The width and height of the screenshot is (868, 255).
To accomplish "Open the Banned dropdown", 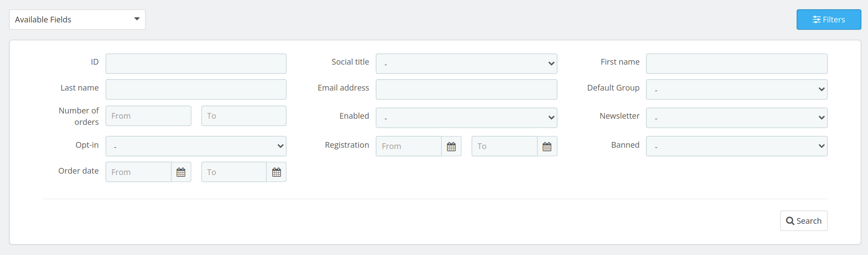I will [x=736, y=146].
